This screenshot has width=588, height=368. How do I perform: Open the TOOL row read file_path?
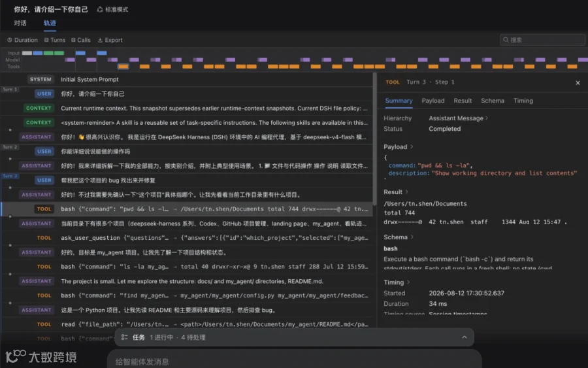[187, 324]
